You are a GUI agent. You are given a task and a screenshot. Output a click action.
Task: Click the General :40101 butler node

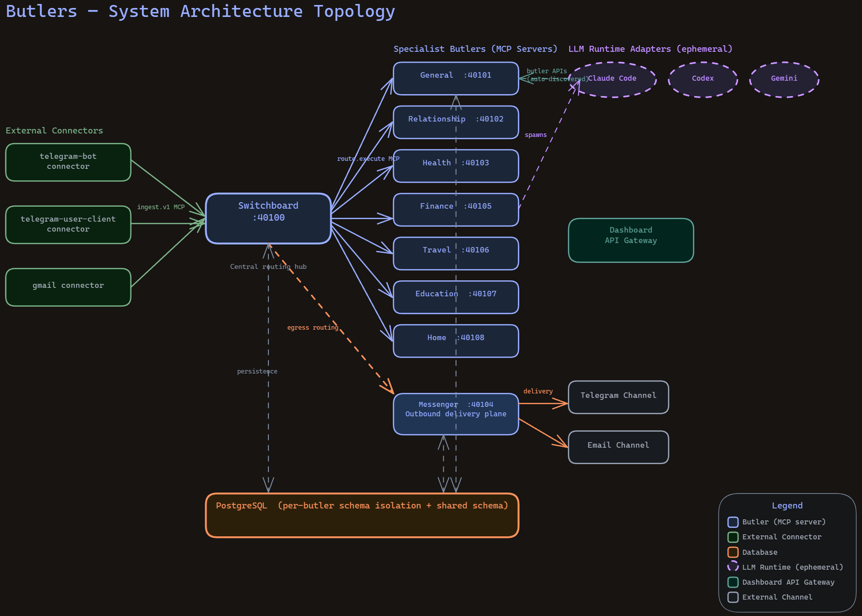tap(455, 78)
